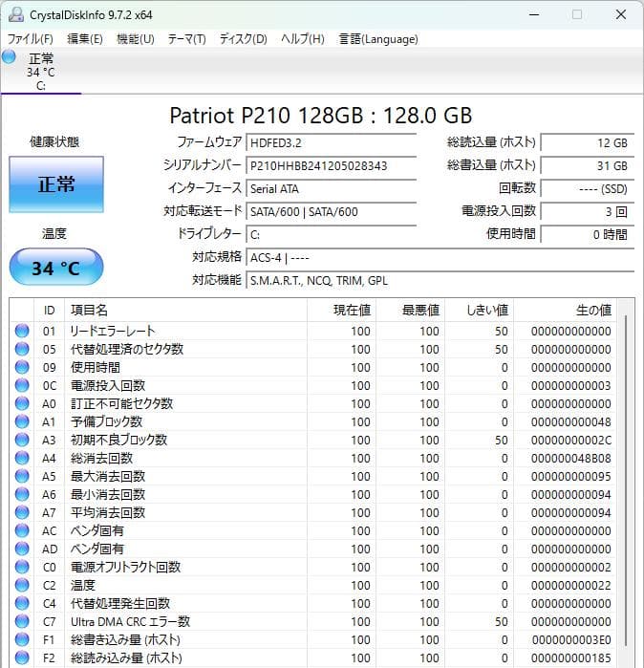This screenshot has height=668, width=644.
Task: Click raw value 00000048B08
Action: [570, 459]
